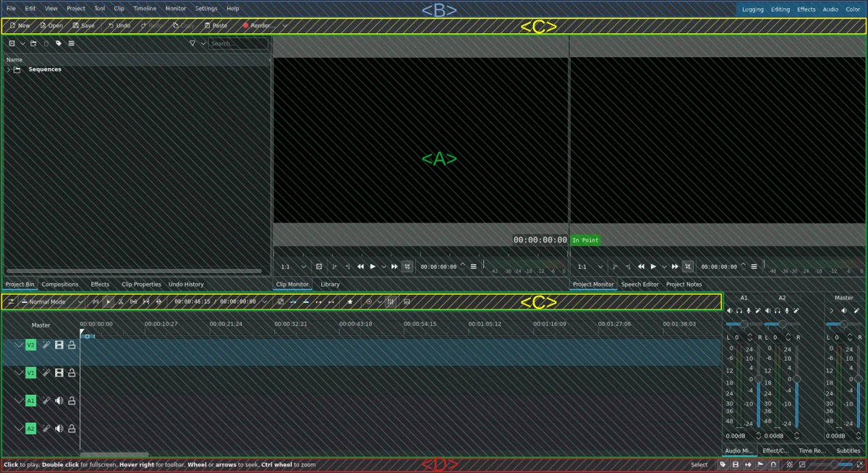Switch to Color workspace layout
This screenshot has width=868, height=473.
(853, 9)
